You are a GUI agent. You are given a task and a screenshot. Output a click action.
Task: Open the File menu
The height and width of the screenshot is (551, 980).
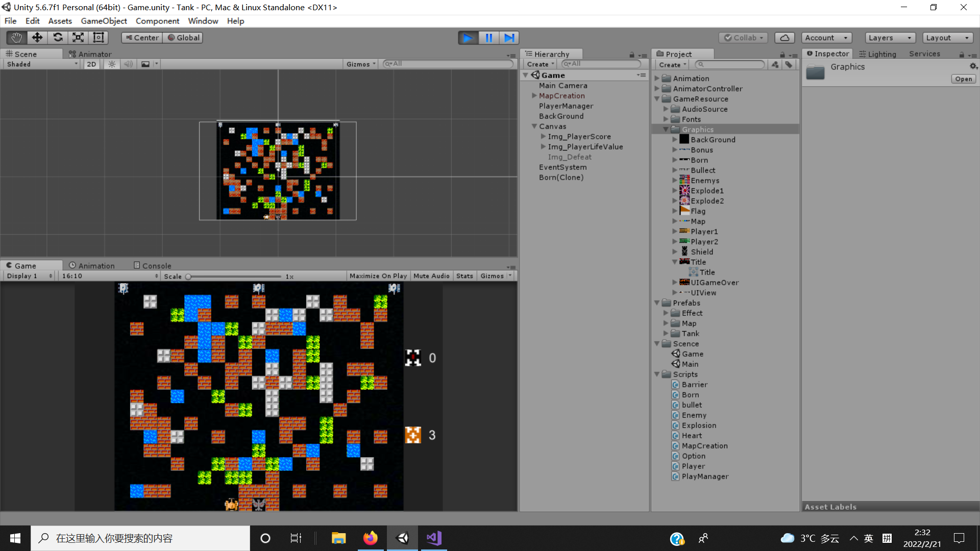point(10,21)
